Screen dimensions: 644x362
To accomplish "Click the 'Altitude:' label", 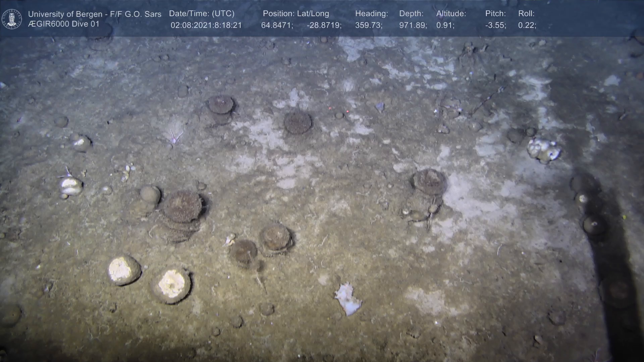I will pos(451,14).
